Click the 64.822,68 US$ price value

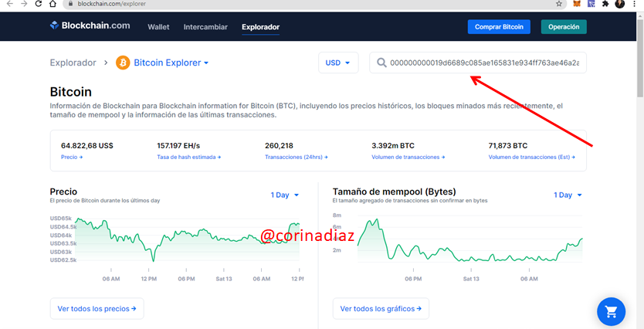click(x=87, y=145)
